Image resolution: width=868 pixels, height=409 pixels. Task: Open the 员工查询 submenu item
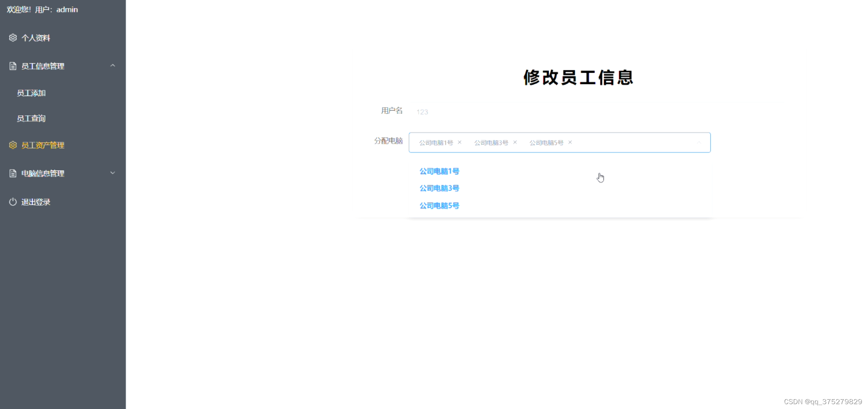pyautogui.click(x=63, y=118)
